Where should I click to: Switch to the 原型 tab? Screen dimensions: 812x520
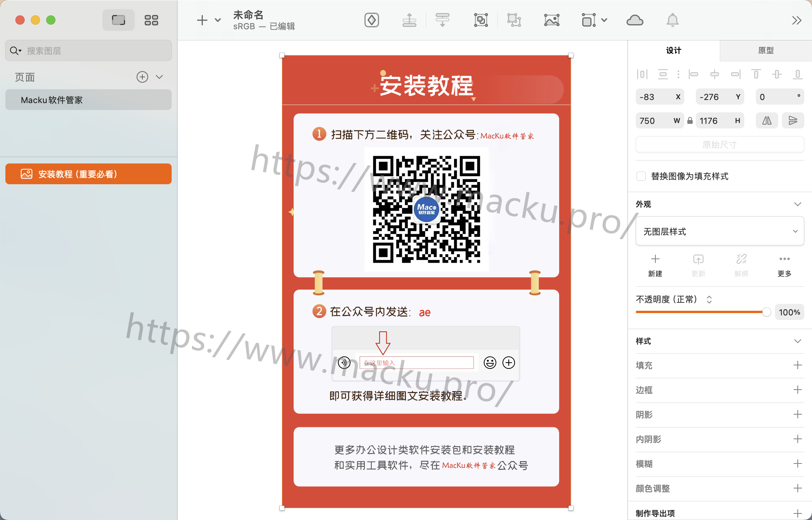(x=766, y=50)
